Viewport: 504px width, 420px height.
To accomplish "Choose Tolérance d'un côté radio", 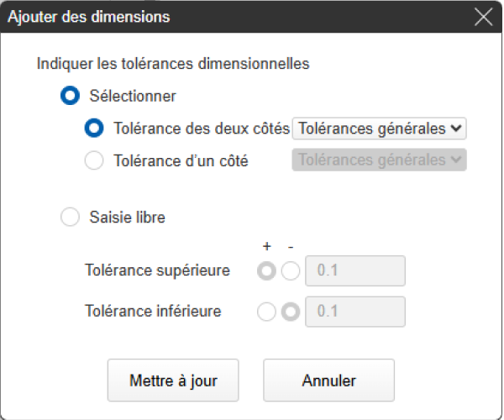I will [x=95, y=160].
